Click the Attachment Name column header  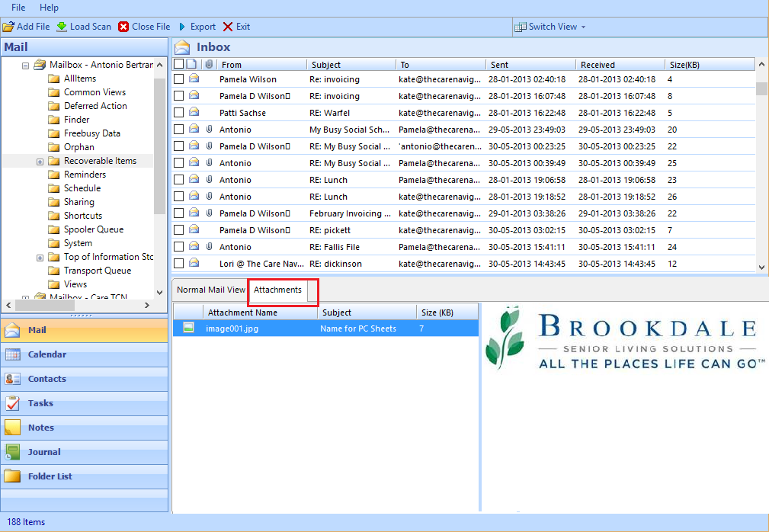tap(261, 312)
